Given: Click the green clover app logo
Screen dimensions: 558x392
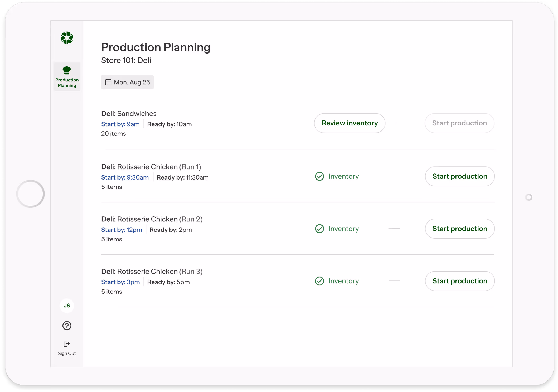Looking at the screenshot, I should [67, 38].
